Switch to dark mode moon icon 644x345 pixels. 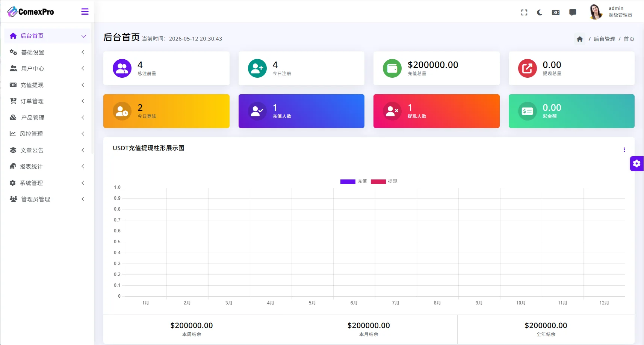tap(540, 12)
